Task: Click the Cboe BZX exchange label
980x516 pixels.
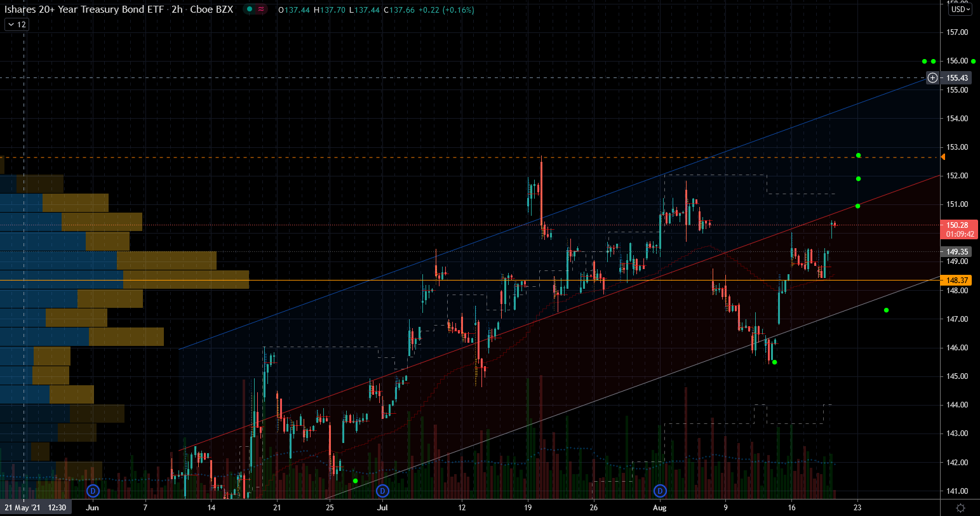Action: (x=211, y=10)
